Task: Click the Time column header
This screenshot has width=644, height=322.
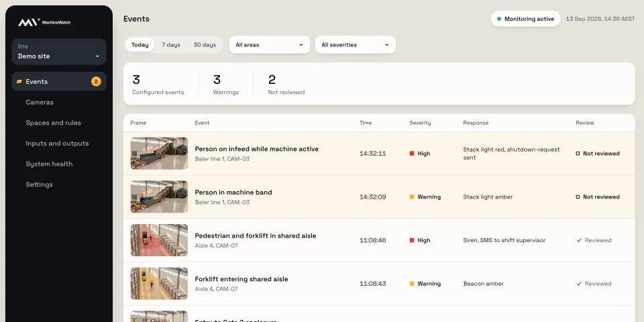Action: pos(366,123)
